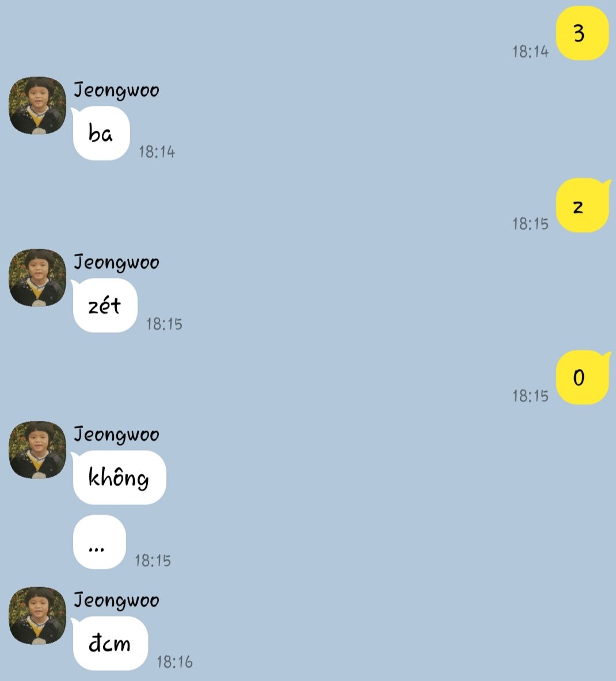Click the 18:15 timestamp beside the 'z' bubble
Viewport: 616px width, 681px height.
pyautogui.click(x=530, y=224)
